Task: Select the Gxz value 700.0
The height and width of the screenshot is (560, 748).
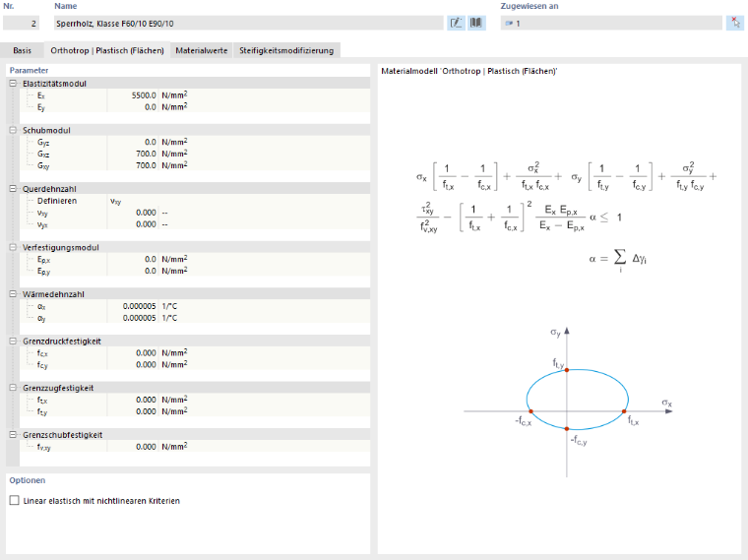Action: click(x=133, y=154)
